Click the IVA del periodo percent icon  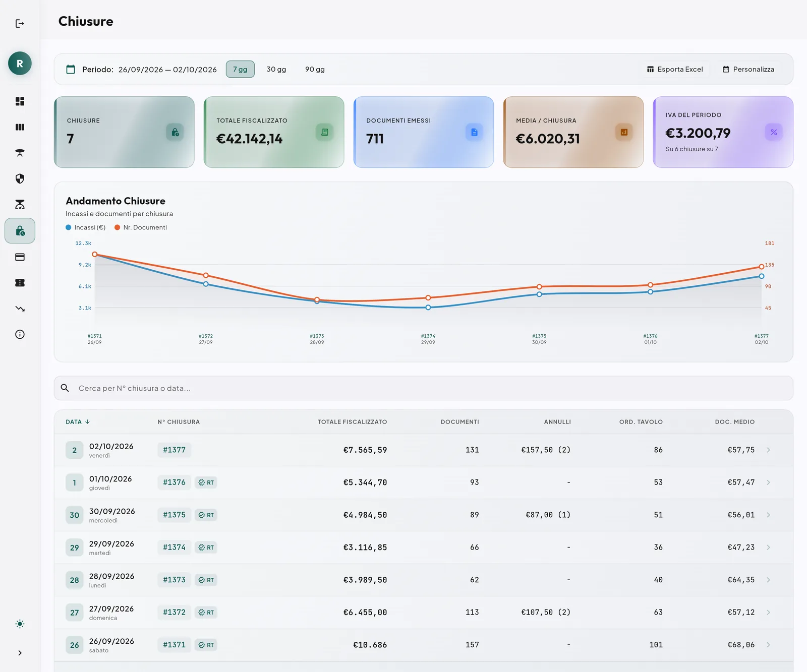pos(774,132)
